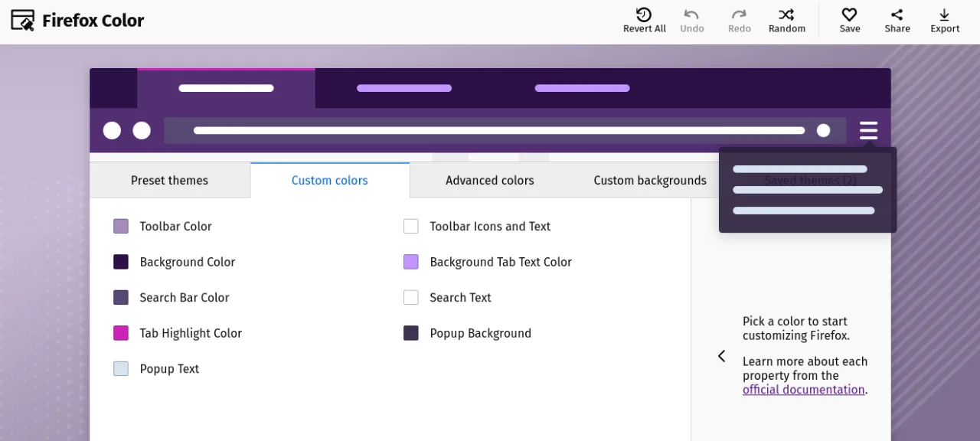980x441 pixels.
Task: Click the preview browser's search bar
Action: click(x=505, y=130)
